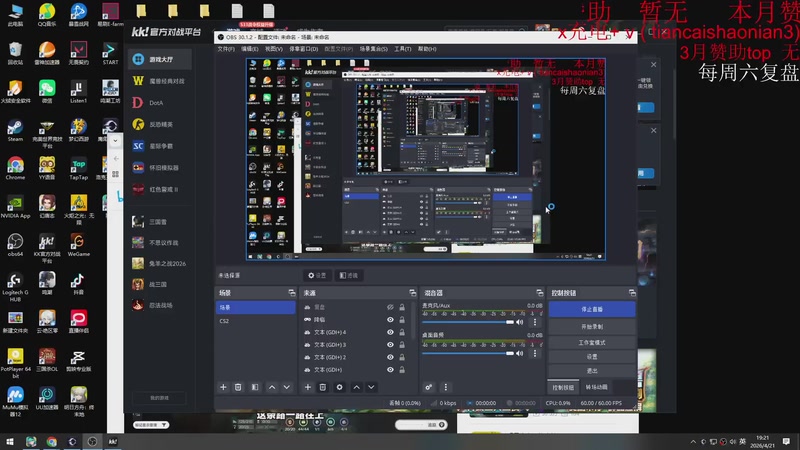Hide the 阵临 source

(390, 319)
